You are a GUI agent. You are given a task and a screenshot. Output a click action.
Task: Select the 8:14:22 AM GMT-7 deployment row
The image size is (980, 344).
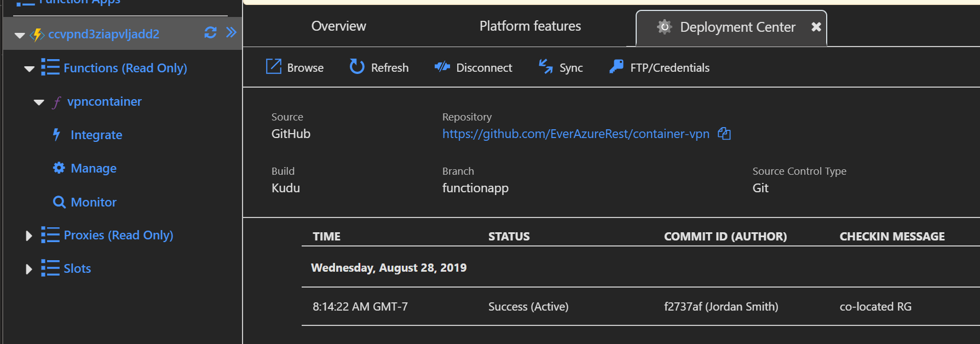click(x=641, y=307)
